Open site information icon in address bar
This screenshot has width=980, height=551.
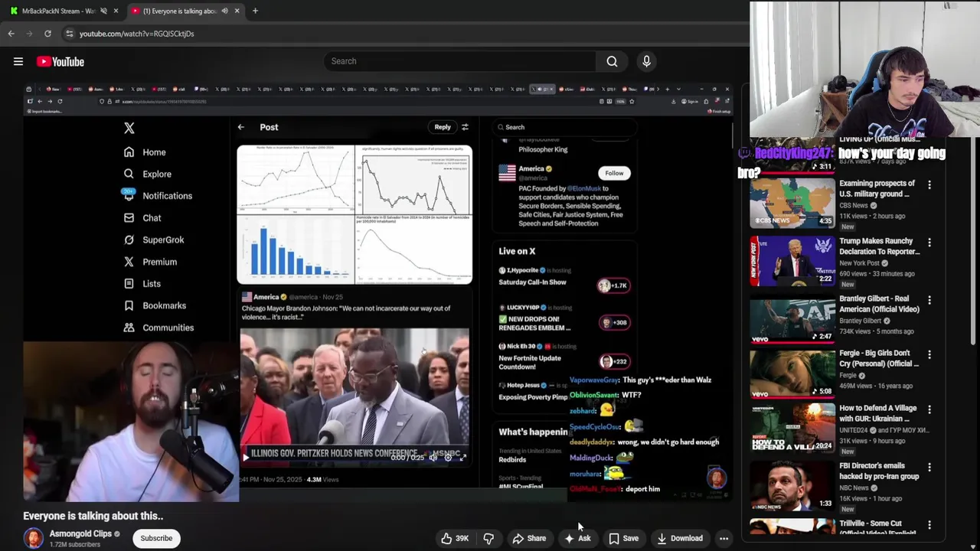70,34
